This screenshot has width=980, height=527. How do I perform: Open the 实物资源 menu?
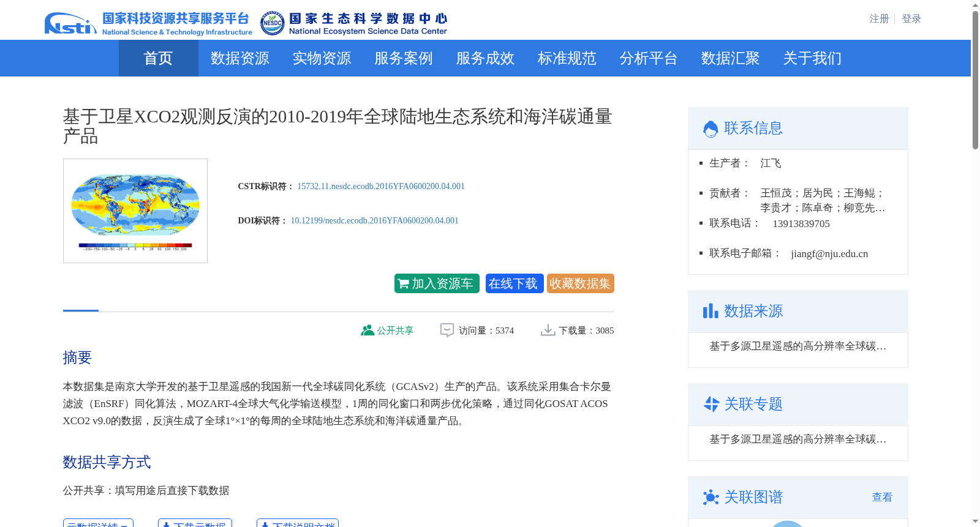(x=322, y=58)
